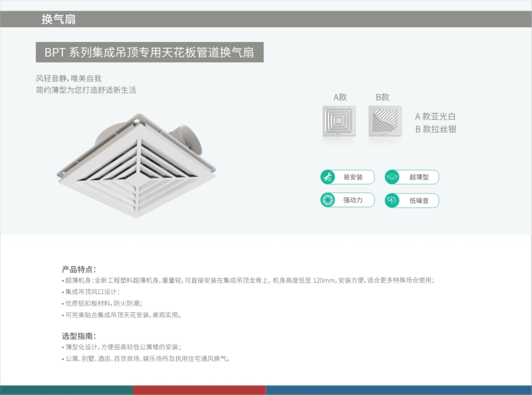Viewport: 532px width, 395px height.
Task: Select the A款 square grille thumbnail
Action: [339, 121]
